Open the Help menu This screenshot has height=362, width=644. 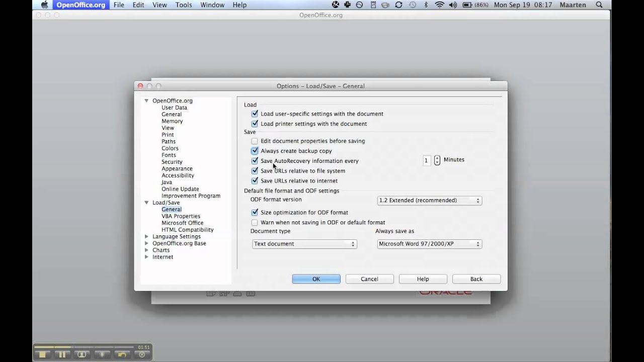pos(239,5)
